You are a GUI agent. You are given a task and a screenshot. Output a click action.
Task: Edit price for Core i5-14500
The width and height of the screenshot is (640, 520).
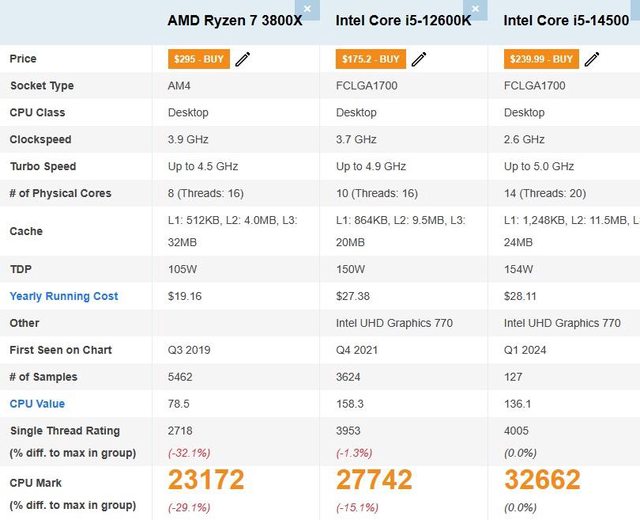[x=592, y=59]
